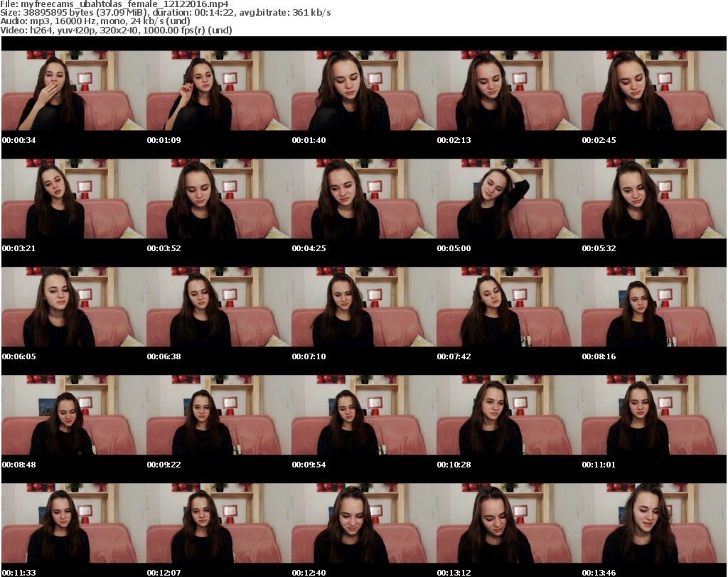Click the file name line ending in .mp4
Screen dimensions: 728x577
[x=114, y=4]
